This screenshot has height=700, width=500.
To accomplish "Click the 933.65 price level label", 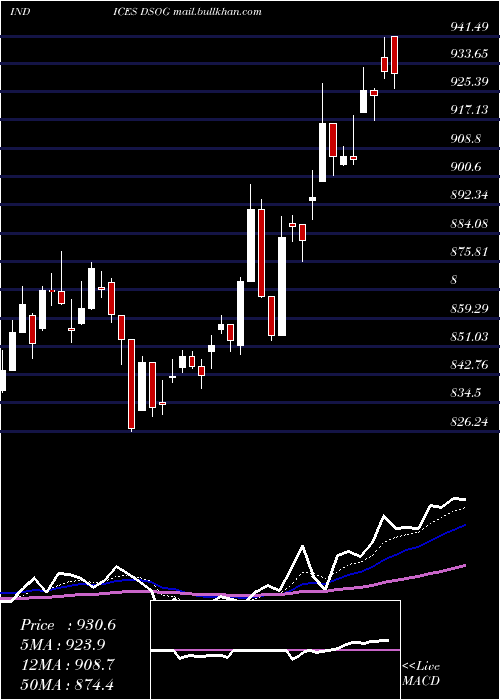I will 469,54.
